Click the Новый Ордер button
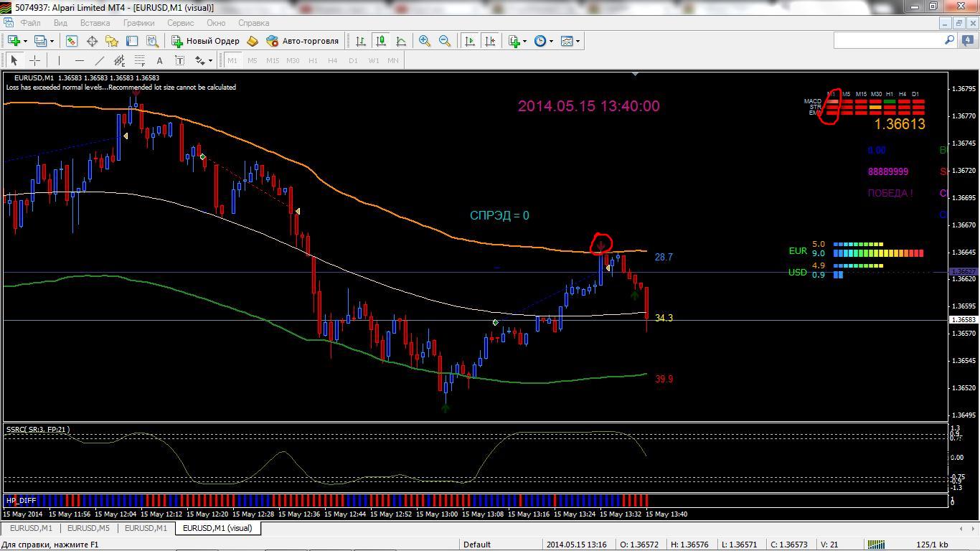The height and width of the screenshot is (551, 980). (x=205, y=41)
